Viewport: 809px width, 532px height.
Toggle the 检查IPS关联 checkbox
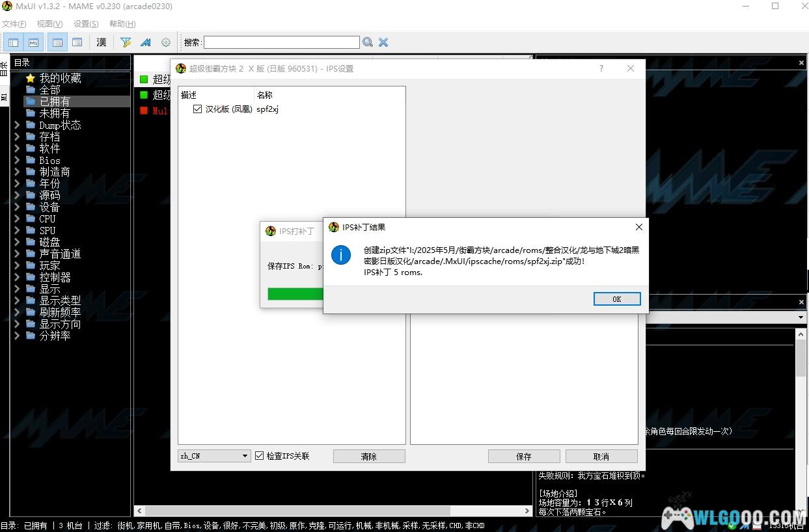259,456
